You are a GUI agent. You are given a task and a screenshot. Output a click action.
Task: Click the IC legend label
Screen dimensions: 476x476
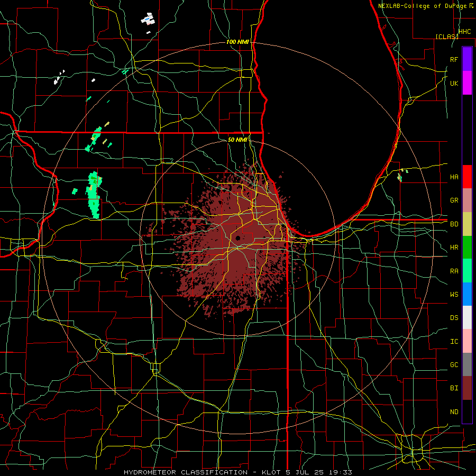[x=454, y=342]
